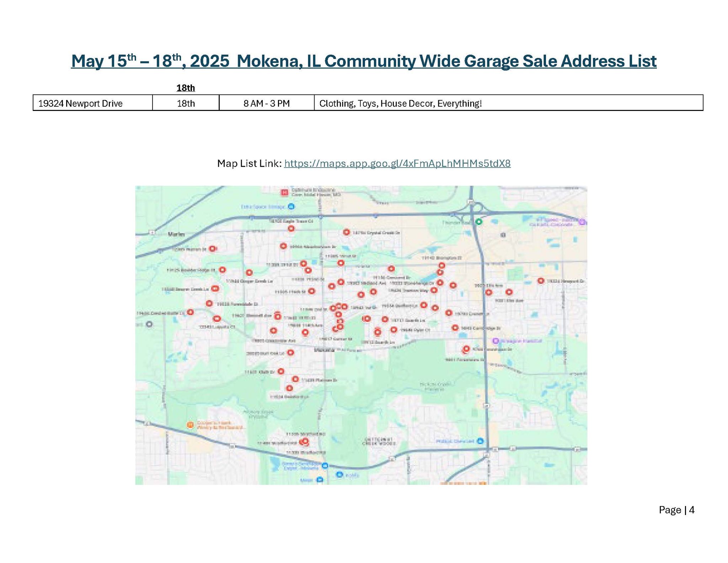The height and width of the screenshot is (563, 728).
Task: Select the "19324 Newport Drive" table cell
Action: click(93, 103)
